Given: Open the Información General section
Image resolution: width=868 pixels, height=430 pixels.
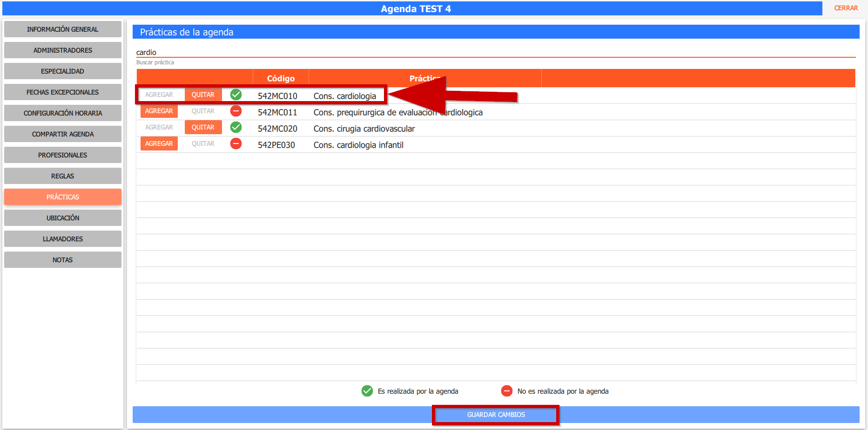Looking at the screenshot, I should [62, 29].
